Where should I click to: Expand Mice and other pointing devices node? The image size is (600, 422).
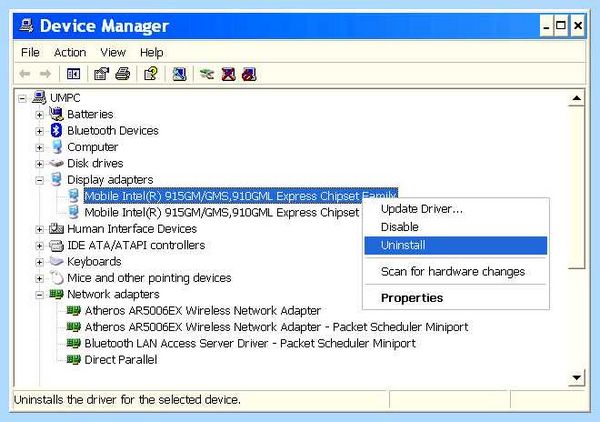39,279
